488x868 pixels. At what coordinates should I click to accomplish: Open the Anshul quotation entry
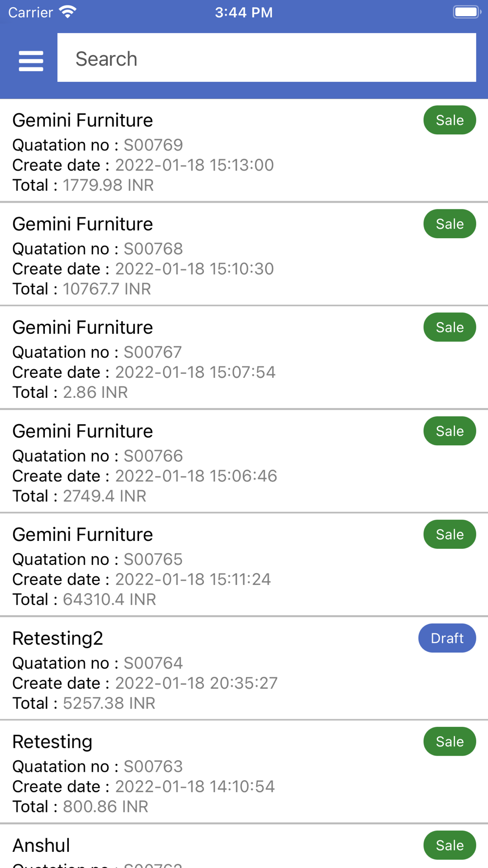click(x=195, y=849)
